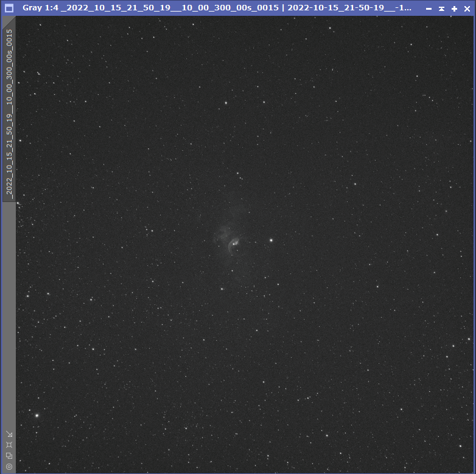
Task: Click the diagonal arrow icon in left sidebar
Action: click(9, 434)
